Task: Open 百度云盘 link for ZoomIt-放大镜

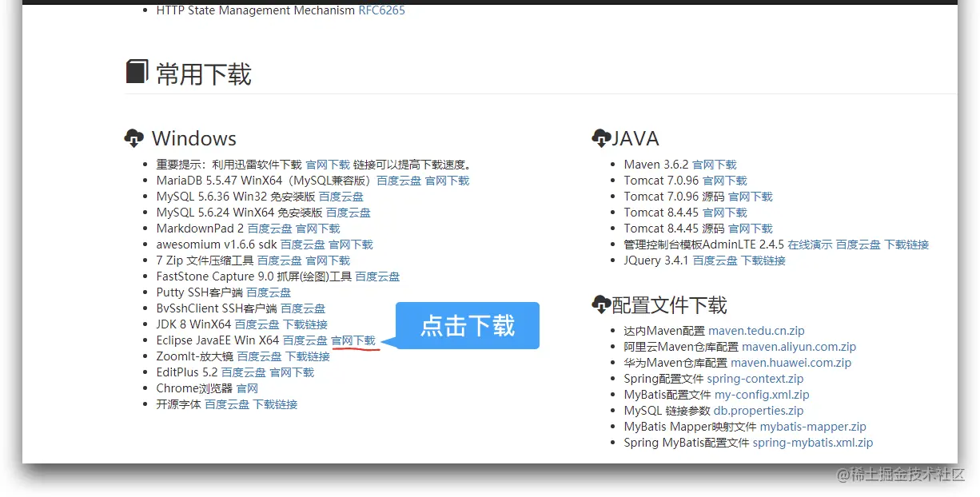Action: [x=260, y=356]
